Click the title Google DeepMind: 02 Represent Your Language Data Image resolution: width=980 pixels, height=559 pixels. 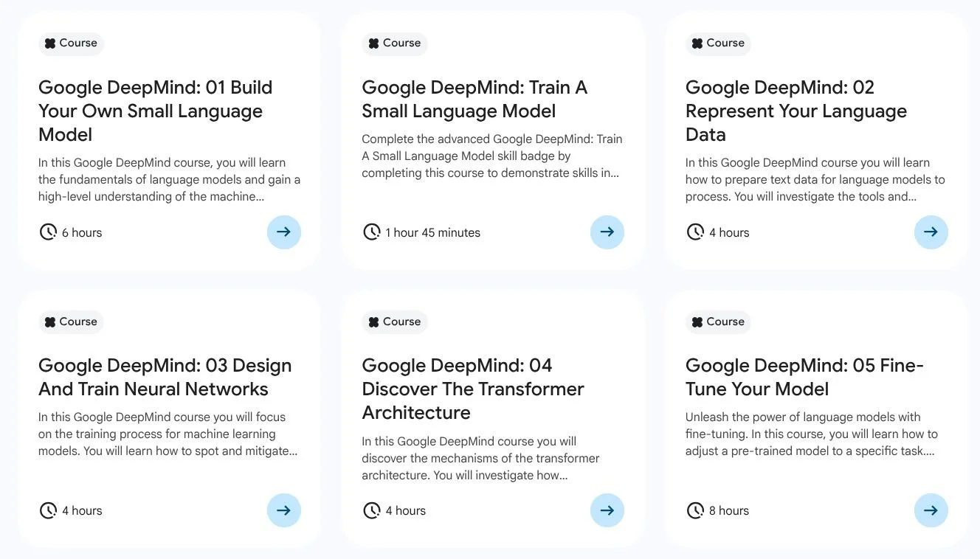(x=796, y=110)
